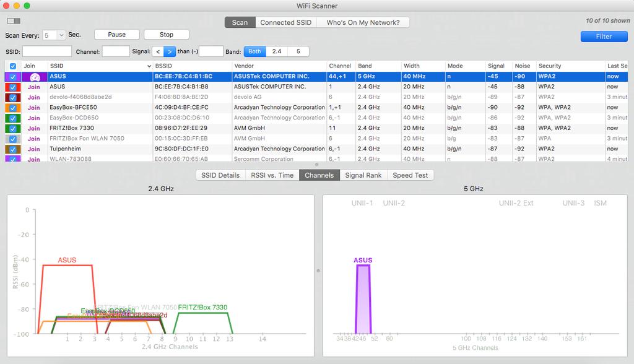This screenshot has height=364, width=634.
Task: Click the Sercomm Corporation vendor cell
Action: (264, 159)
